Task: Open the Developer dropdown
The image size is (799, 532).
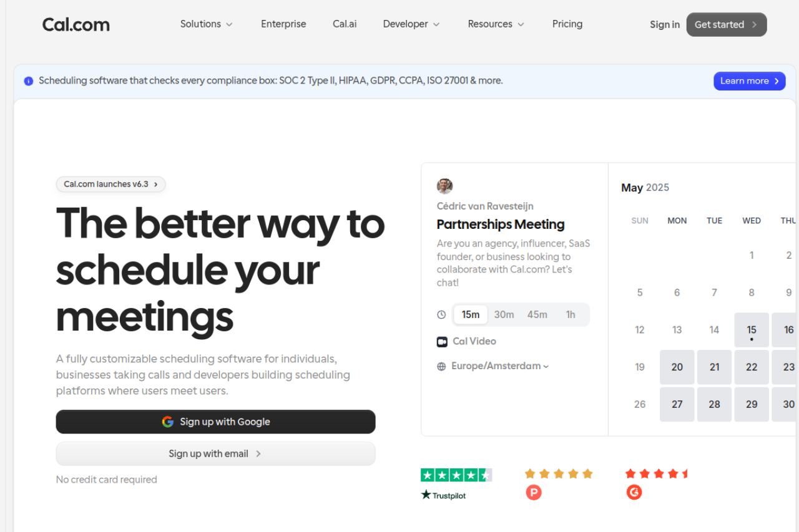Action: point(411,24)
